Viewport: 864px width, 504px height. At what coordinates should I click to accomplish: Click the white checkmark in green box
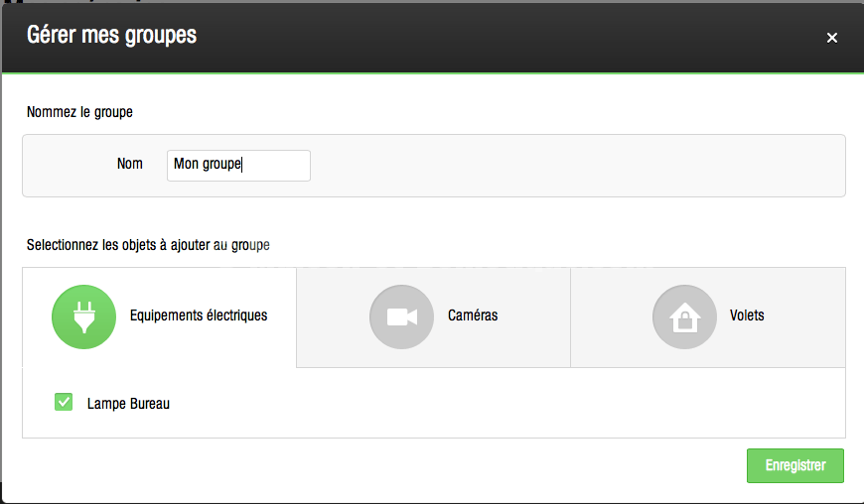click(x=64, y=402)
